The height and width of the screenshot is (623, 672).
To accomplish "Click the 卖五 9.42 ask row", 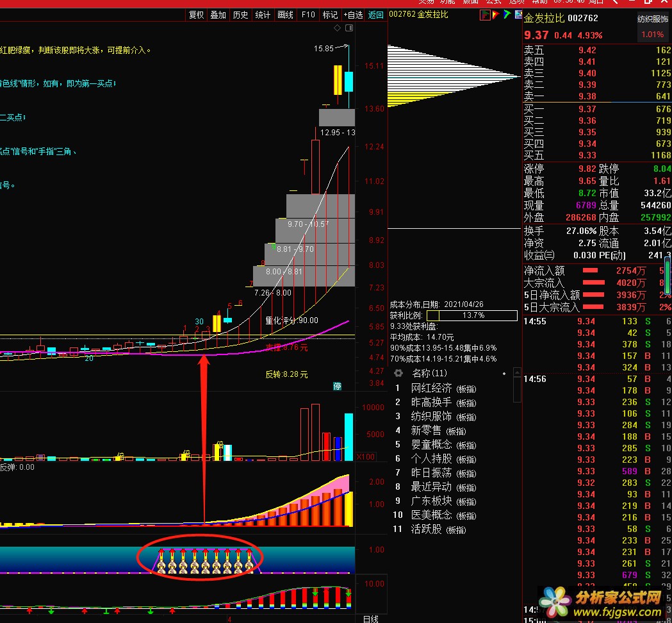I will click(597, 50).
